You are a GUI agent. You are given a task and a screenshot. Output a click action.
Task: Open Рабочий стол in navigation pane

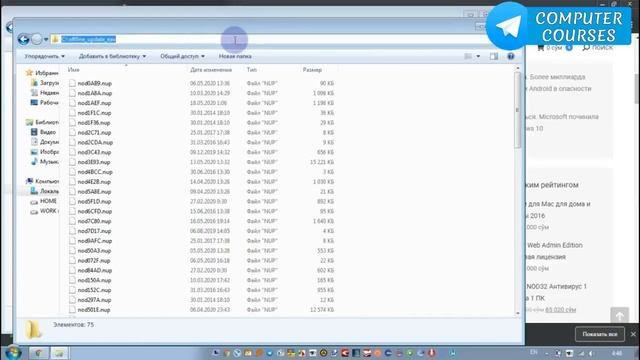[x=45, y=102]
